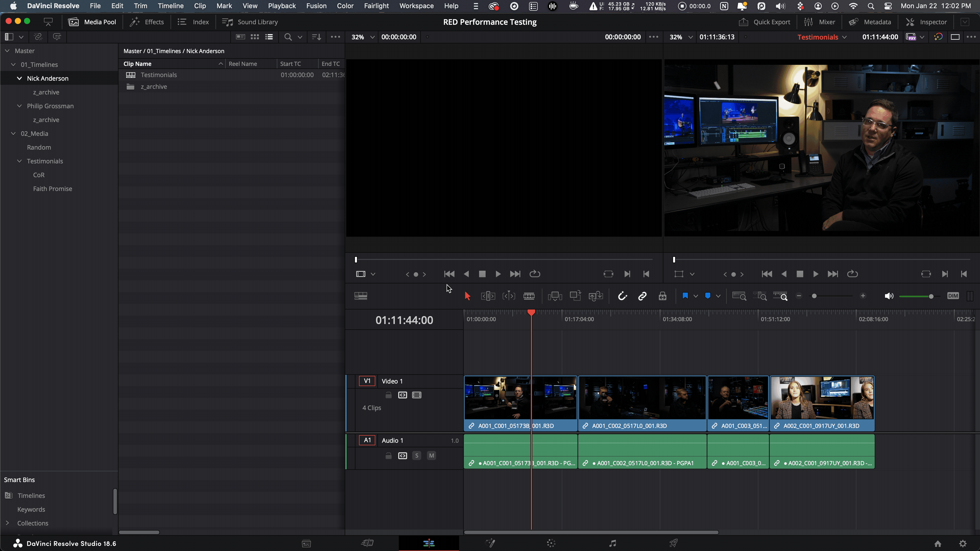Click Custom Zoom icon
Screen dimensions: 980x551
[x=780, y=296]
